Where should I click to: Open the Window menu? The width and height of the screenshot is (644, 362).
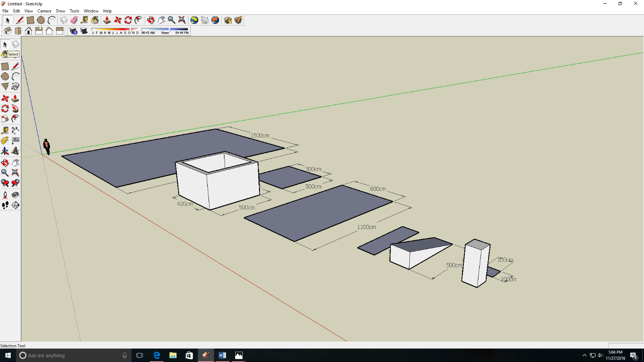[91, 11]
